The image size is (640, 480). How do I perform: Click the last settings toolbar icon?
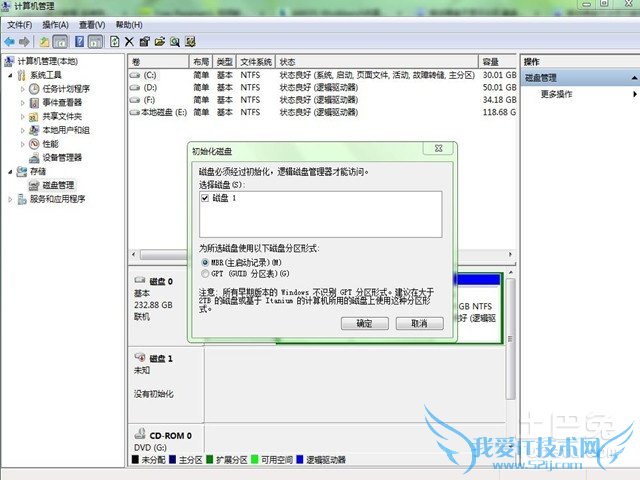[190, 41]
